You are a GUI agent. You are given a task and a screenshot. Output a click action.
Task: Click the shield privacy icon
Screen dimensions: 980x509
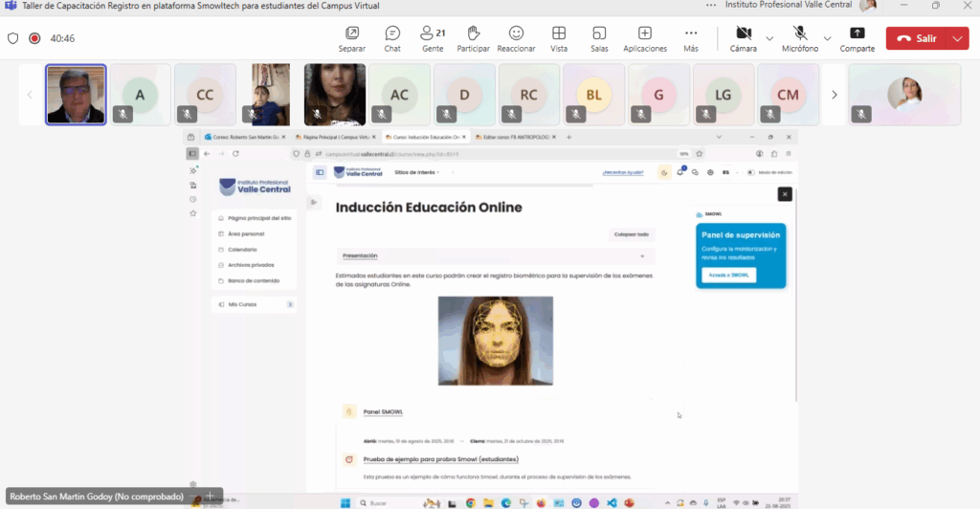coord(13,38)
